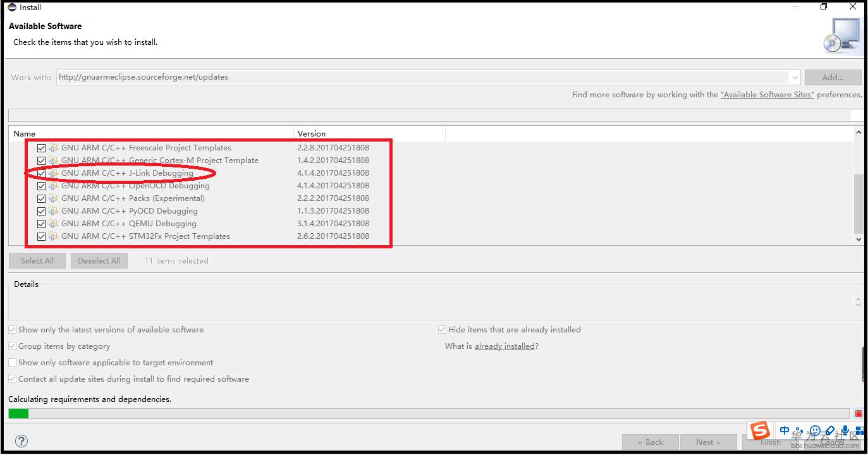Select the version cell 1.1.3.201704251808
This screenshot has width=868, height=455.
[x=333, y=211]
